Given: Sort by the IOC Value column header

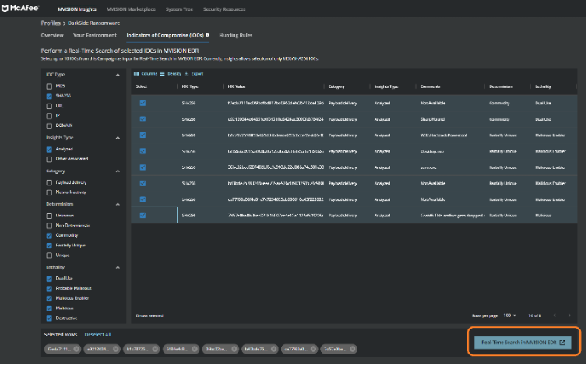Looking at the screenshot, I should point(237,86).
